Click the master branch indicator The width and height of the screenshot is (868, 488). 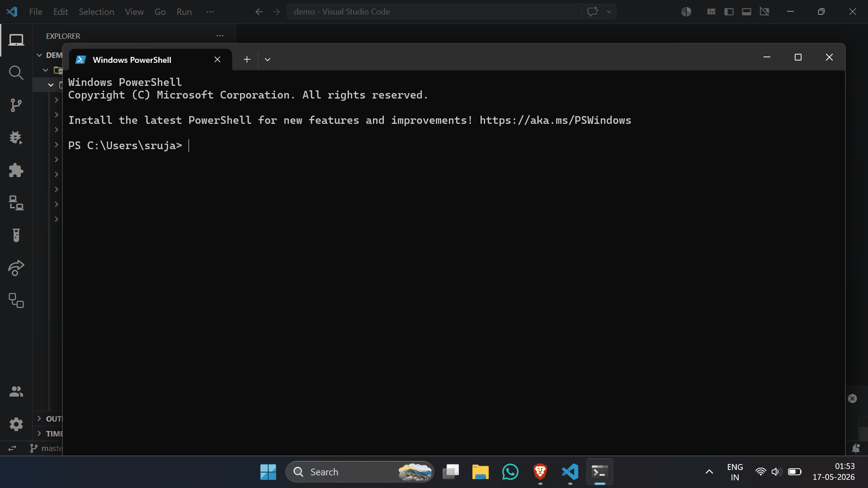[x=46, y=448]
